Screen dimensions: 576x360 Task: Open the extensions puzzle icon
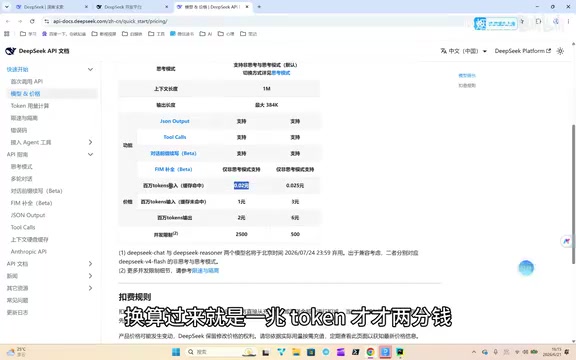click(x=539, y=21)
